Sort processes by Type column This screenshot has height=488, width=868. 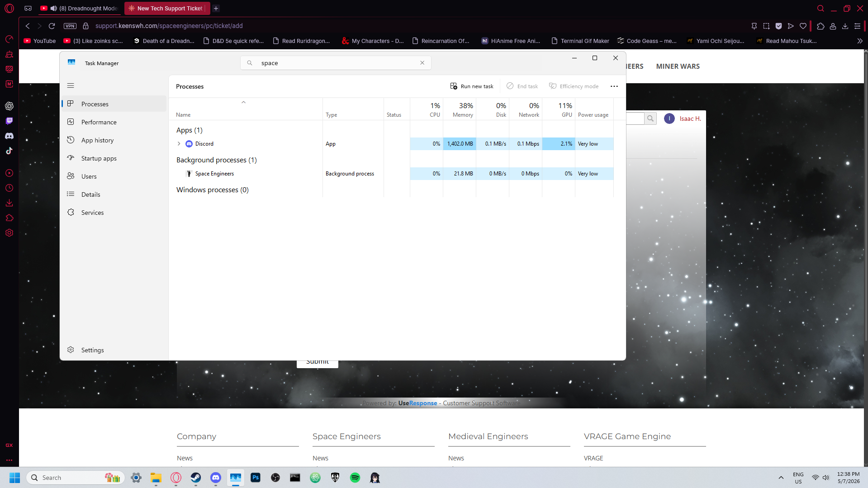(x=353, y=109)
